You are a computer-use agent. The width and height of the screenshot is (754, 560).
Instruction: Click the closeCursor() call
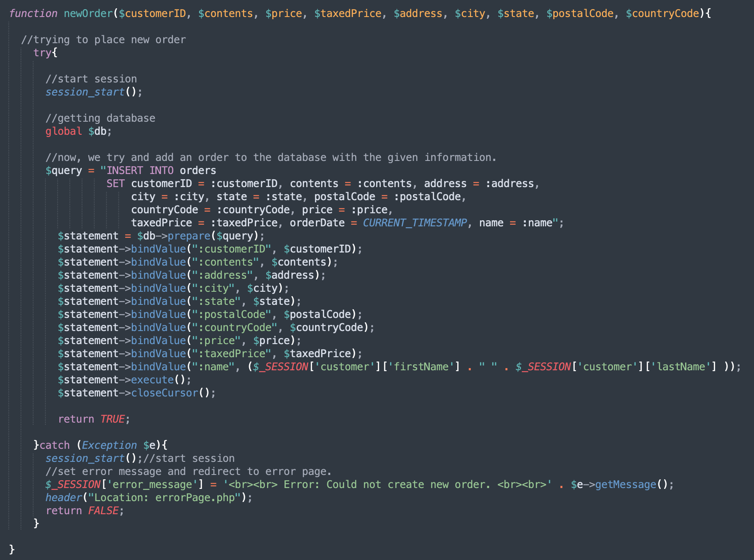171,393
